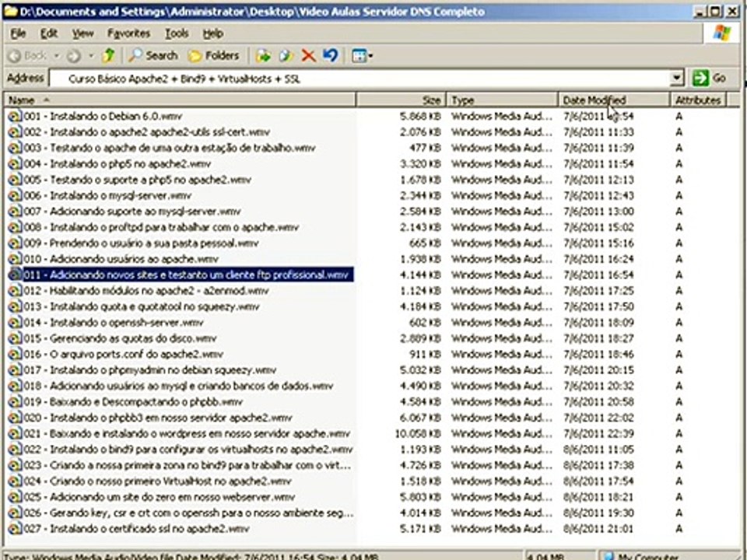This screenshot has width=747, height=560.
Task: Click the 7/6/2011 22:02 date cell
Action: coord(599,418)
